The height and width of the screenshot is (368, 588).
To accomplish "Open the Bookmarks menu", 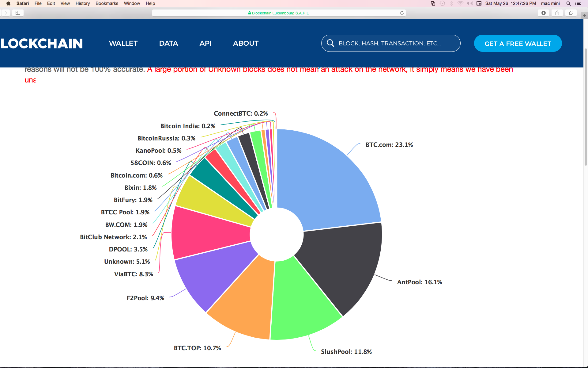I will point(107,3).
